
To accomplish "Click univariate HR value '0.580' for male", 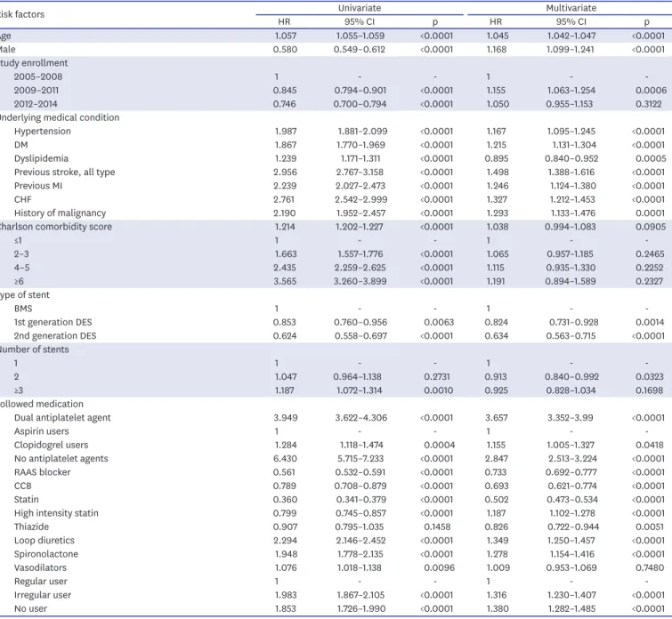I will point(285,50).
